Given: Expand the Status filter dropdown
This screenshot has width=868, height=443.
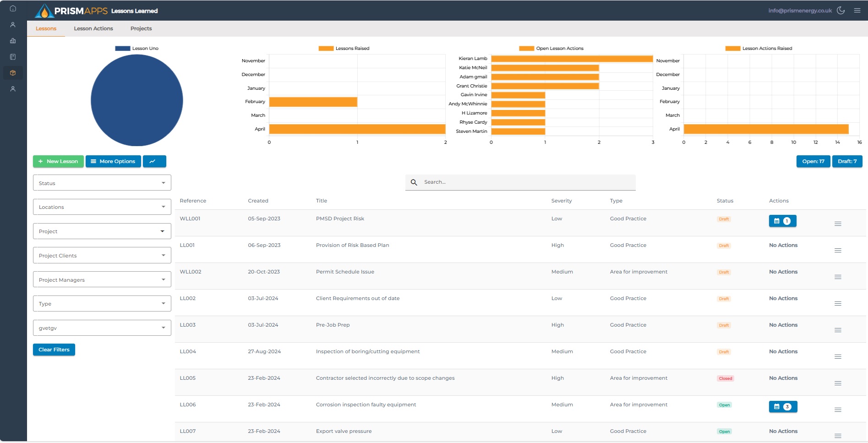Looking at the screenshot, I should point(102,183).
